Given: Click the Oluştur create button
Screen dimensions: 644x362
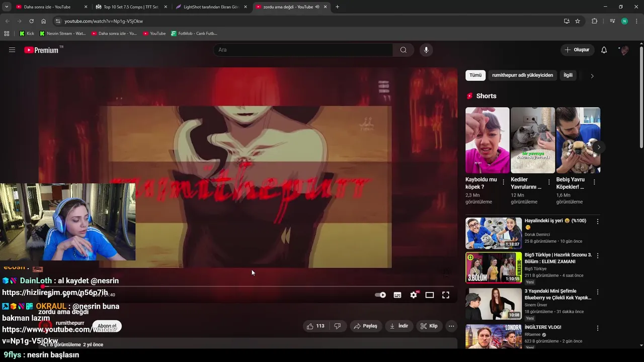Looking at the screenshot, I should (x=577, y=50).
